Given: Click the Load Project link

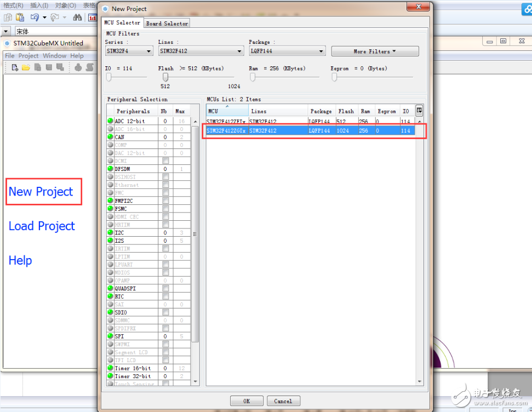Looking at the screenshot, I should (x=42, y=226).
